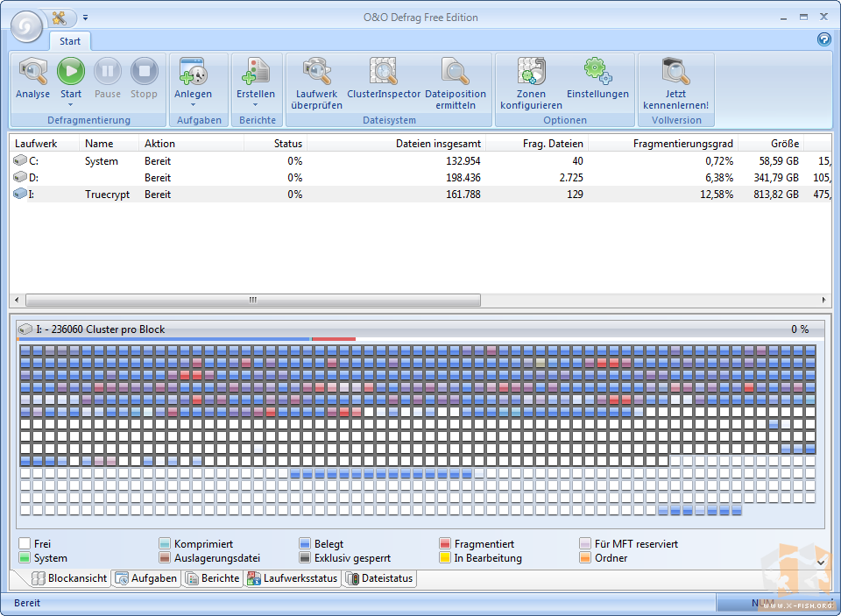The width and height of the screenshot is (841, 616).
Task: Click the Für MFT reserviert swatch
Action: tap(585, 543)
